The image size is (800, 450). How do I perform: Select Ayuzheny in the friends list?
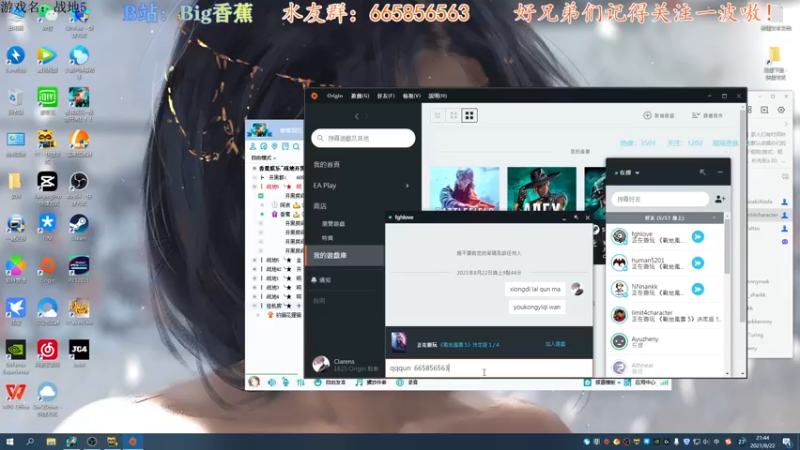pos(665,341)
